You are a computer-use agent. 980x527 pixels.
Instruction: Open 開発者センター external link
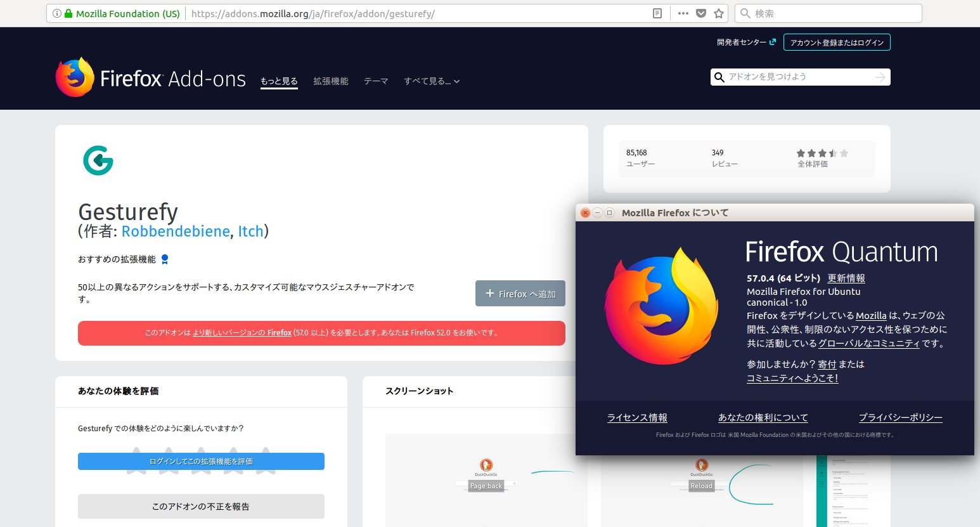coord(746,42)
